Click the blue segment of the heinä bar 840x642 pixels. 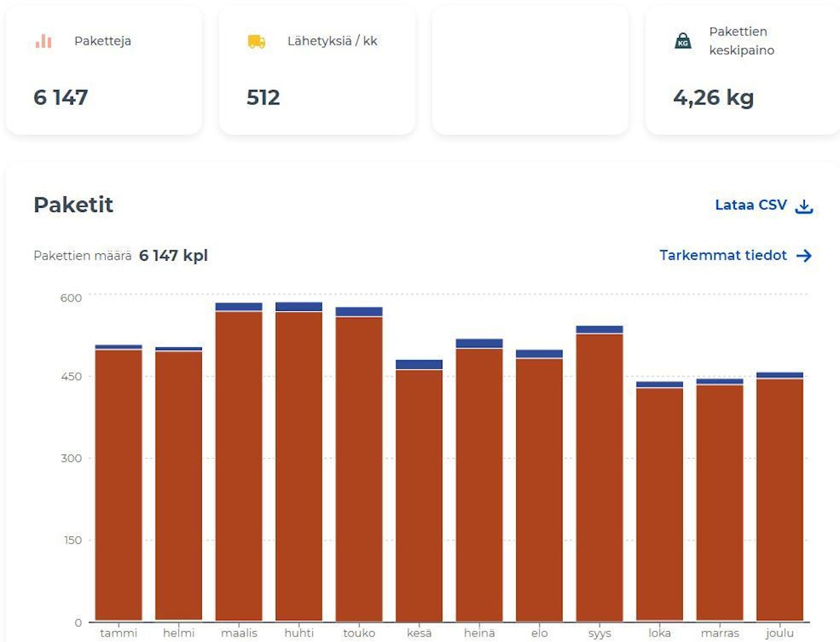479,343
